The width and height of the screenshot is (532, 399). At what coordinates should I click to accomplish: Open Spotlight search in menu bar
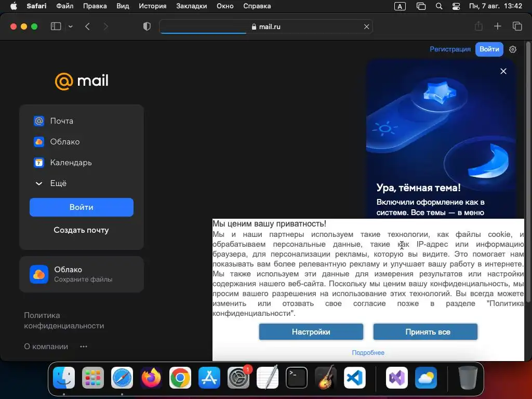[x=438, y=6]
